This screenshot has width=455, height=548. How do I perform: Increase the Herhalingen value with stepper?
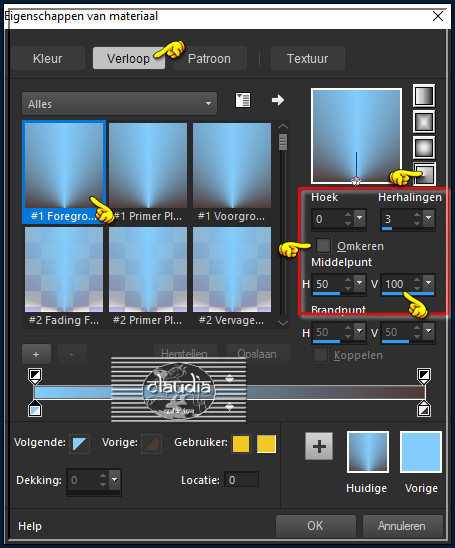(x=417, y=214)
